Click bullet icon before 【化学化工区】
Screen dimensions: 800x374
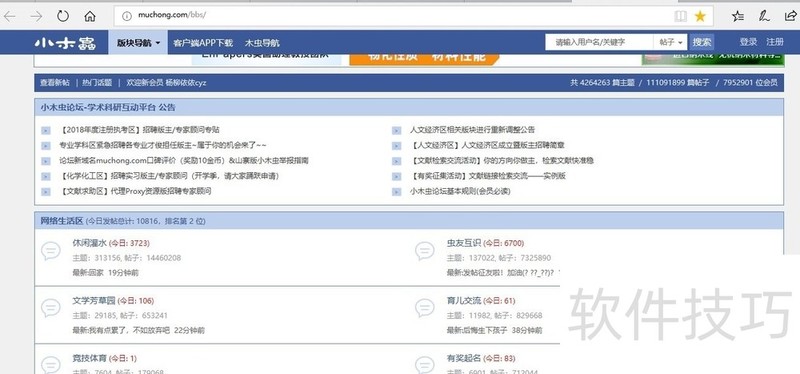click(46, 177)
